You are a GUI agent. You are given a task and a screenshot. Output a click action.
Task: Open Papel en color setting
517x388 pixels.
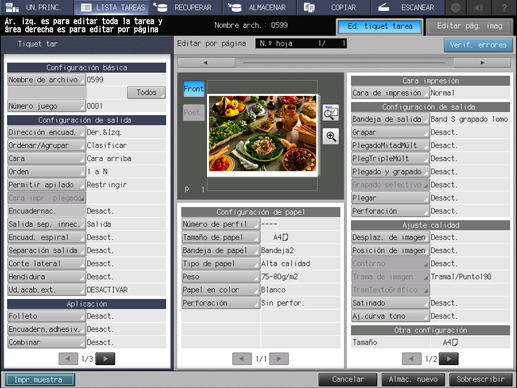pyautogui.click(x=221, y=290)
